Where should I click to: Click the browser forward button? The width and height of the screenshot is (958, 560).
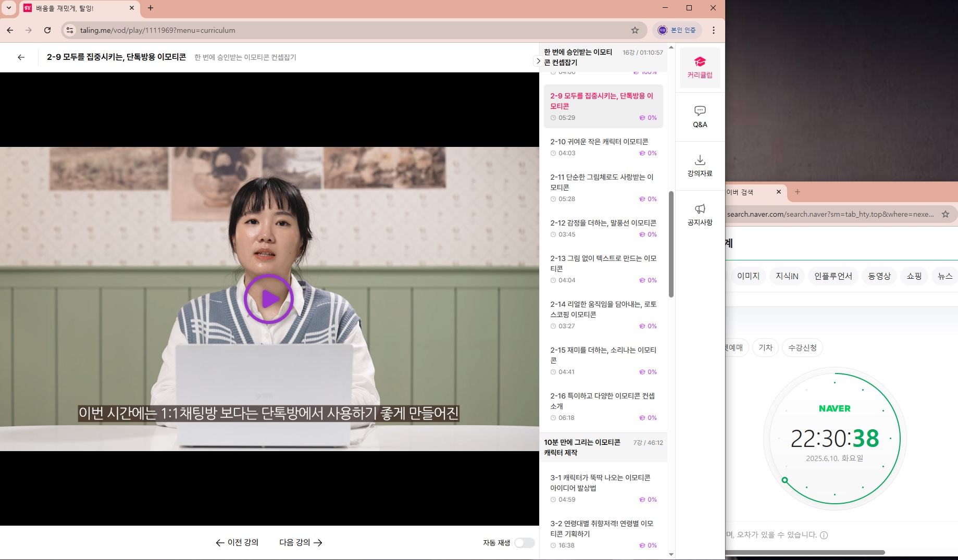[x=29, y=30]
